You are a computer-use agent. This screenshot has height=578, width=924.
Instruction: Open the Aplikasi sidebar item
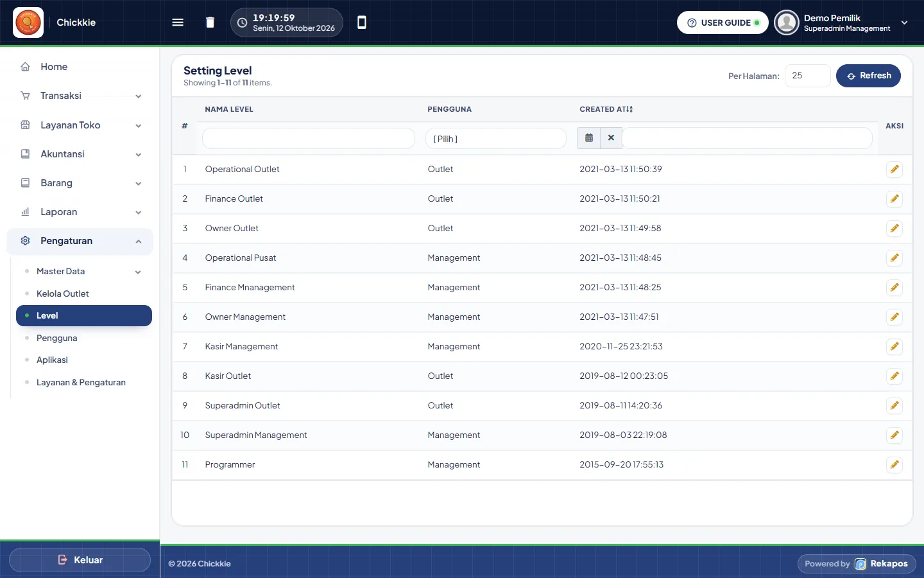click(x=84, y=360)
